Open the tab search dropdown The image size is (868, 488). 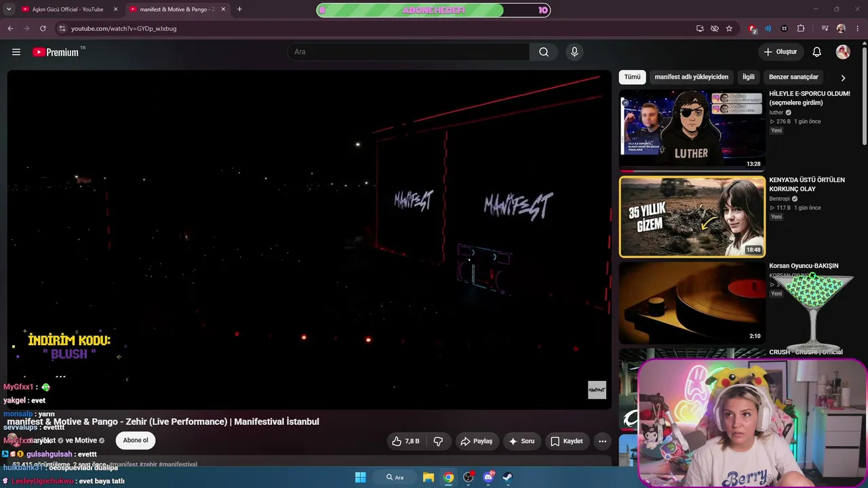(x=9, y=9)
